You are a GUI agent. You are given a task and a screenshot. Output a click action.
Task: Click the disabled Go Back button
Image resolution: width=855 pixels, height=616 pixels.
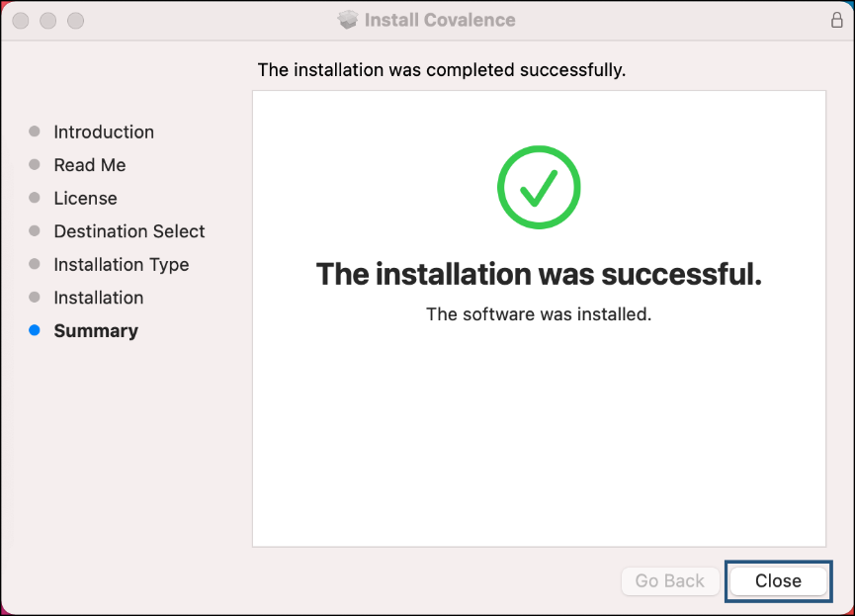pos(670,581)
